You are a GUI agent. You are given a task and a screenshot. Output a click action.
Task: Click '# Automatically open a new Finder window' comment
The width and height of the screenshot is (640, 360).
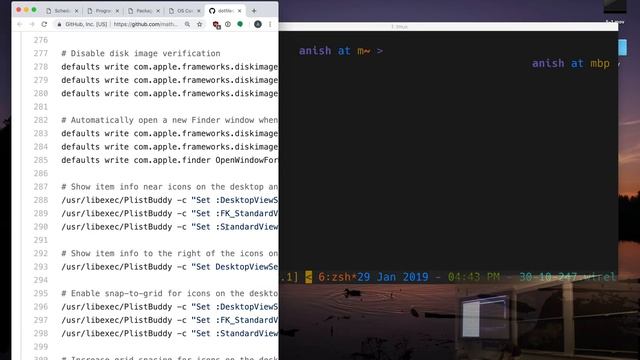(169, 120)
